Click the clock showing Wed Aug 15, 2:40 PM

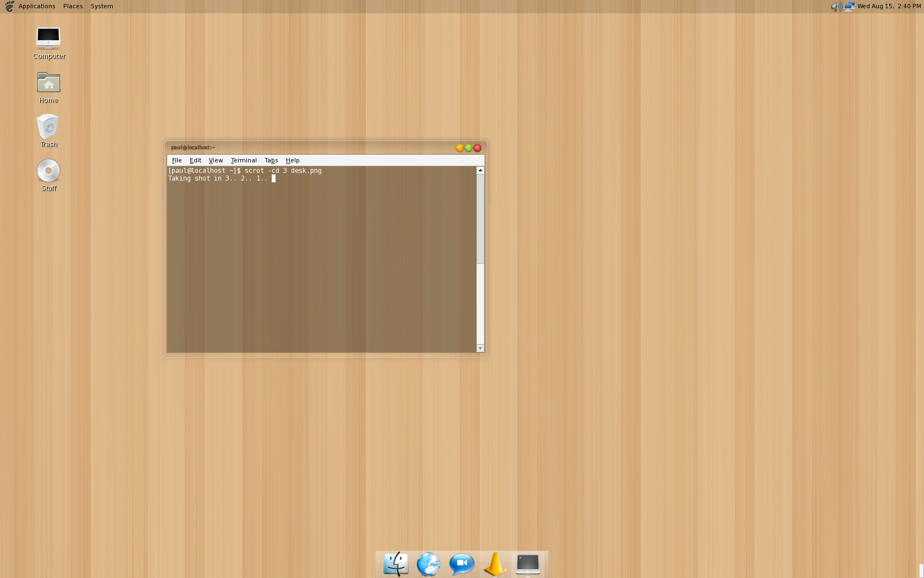[889, 7]
